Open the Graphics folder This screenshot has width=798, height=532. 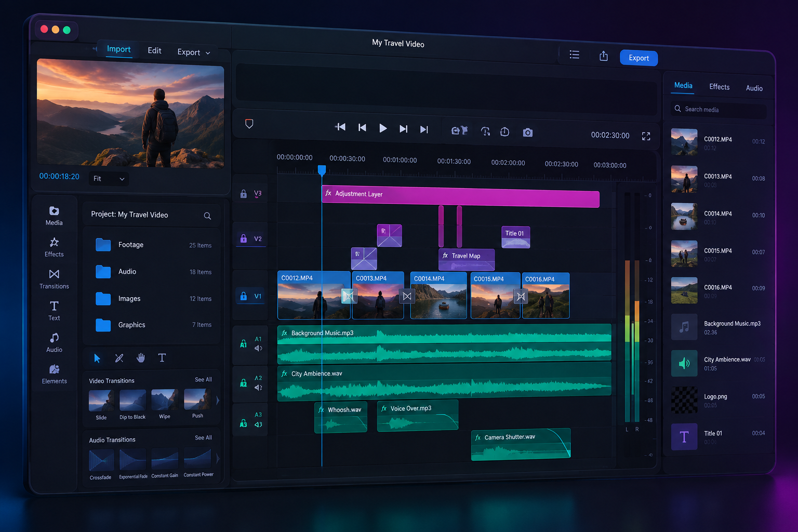pyautogui.click(x=153, y=325)
